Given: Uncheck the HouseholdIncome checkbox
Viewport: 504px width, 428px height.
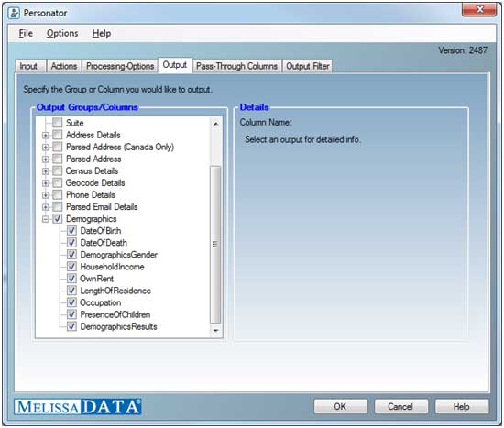Looking at the screenshot, I should click(71, 267).
